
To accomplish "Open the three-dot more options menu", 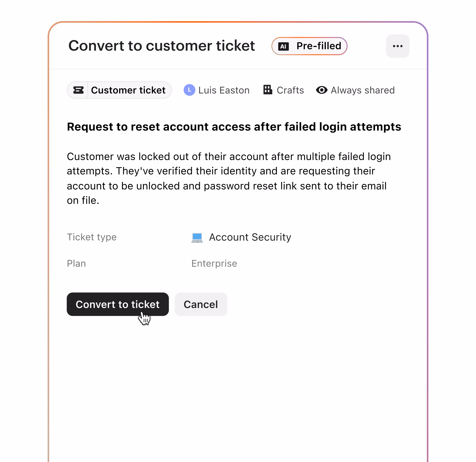I will coord(397,46).
